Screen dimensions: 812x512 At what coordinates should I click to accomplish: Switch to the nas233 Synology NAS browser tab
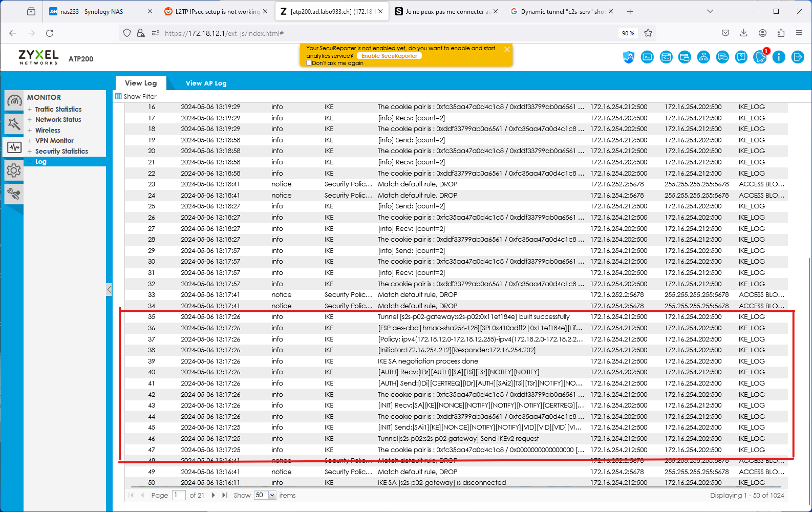point(100,11)
